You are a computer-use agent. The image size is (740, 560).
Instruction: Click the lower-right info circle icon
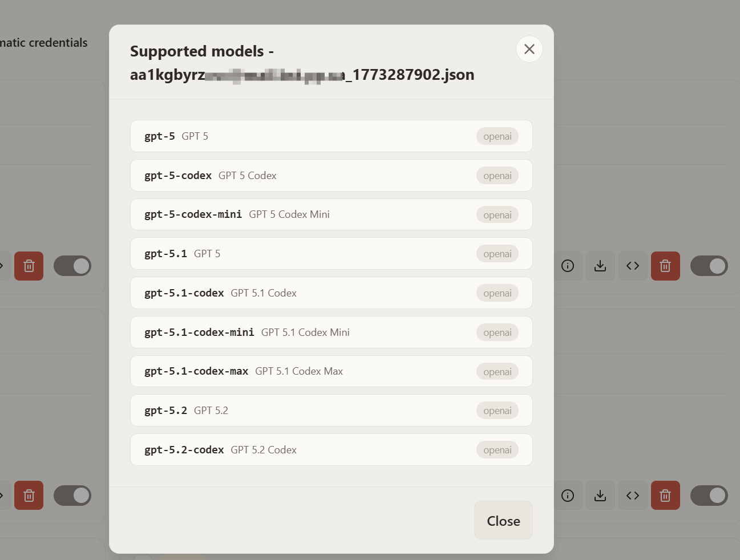coord(568,496)
